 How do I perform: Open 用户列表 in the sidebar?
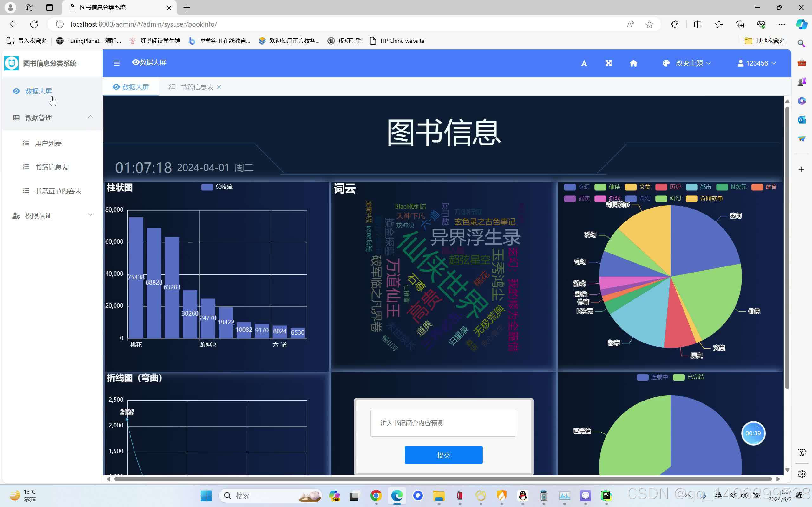[48, 144]
